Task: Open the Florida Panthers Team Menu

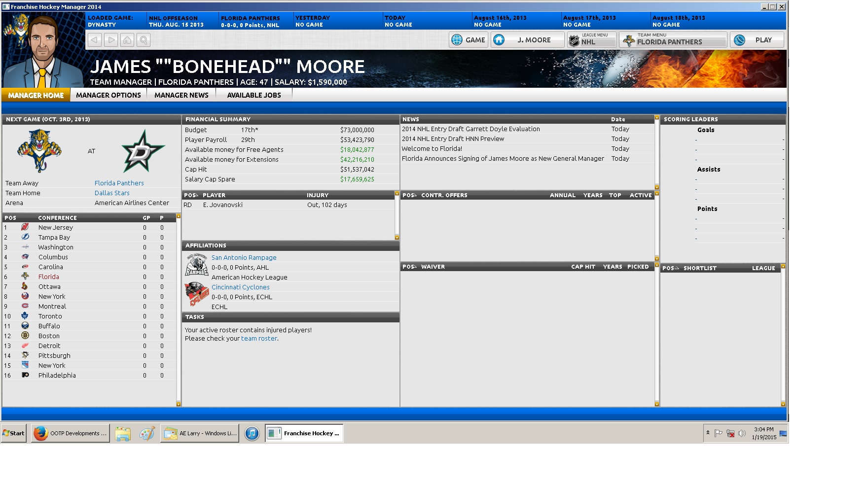Action: click(673, 40)
